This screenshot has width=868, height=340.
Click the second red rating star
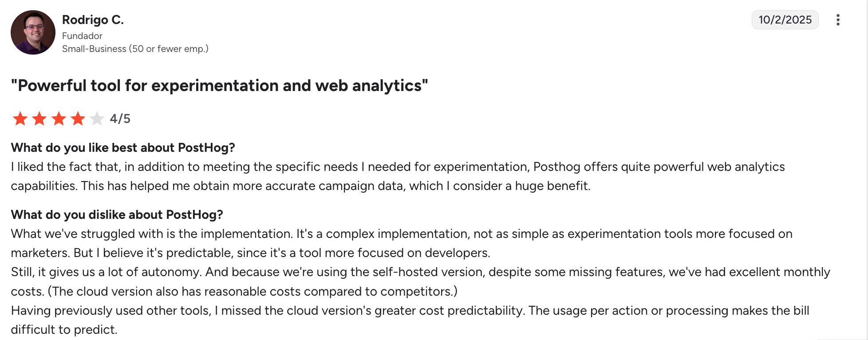pyautogui.click(x=39, y=119)
